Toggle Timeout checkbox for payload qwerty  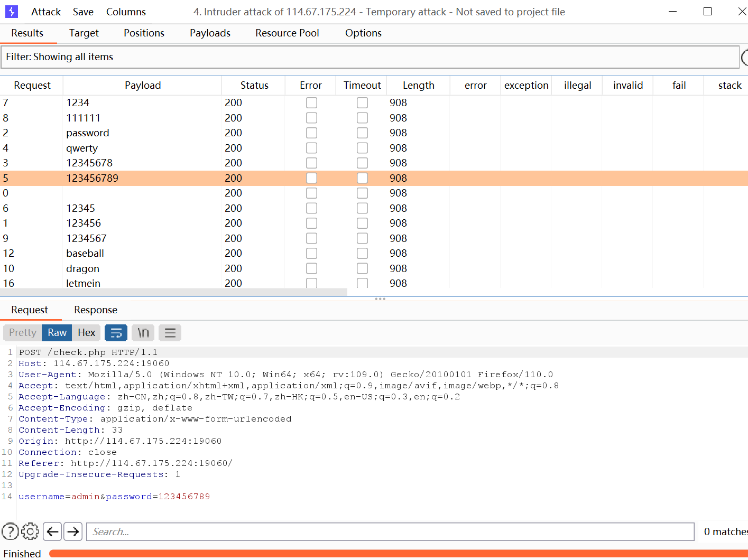pyautogui.click(x=362, y=148)
